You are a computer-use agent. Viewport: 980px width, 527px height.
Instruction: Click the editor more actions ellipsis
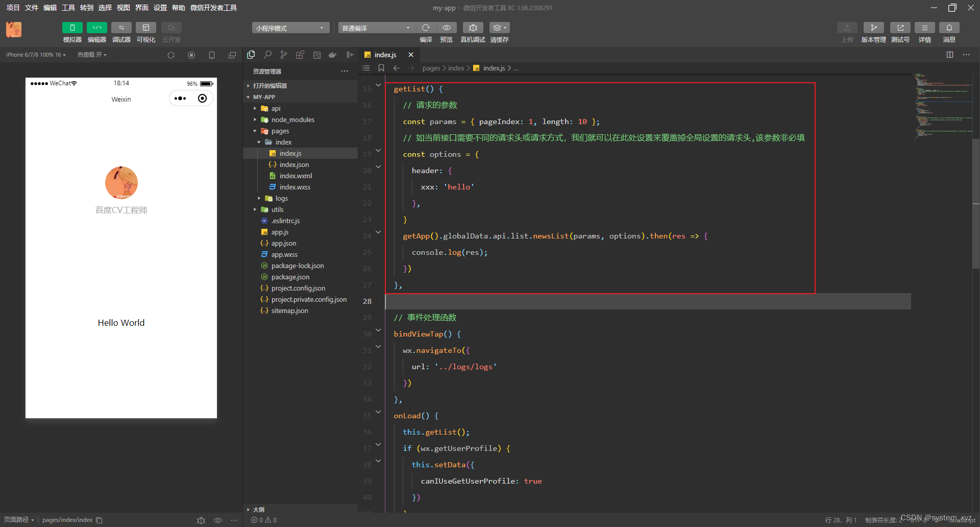pyautogui.click(x=966, y=55)
